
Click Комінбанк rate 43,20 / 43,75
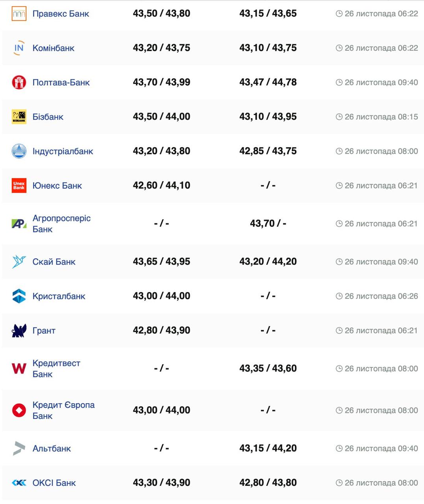click(161, 48)
